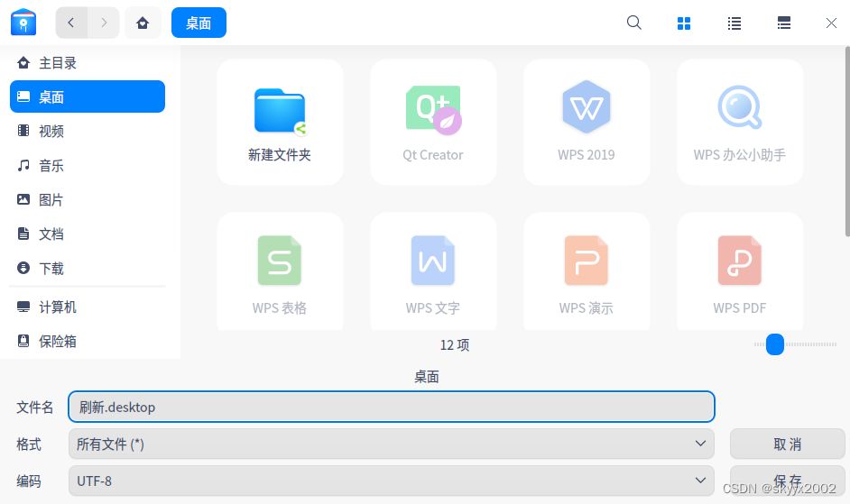
Task: Click the 取消 button
Action: pos(787,444)
